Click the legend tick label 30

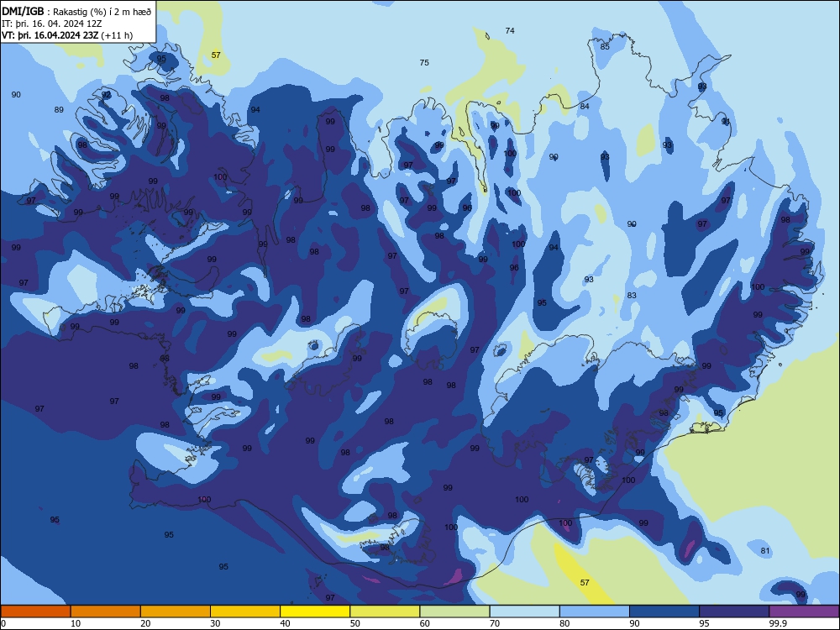click(x=215, y=623)
